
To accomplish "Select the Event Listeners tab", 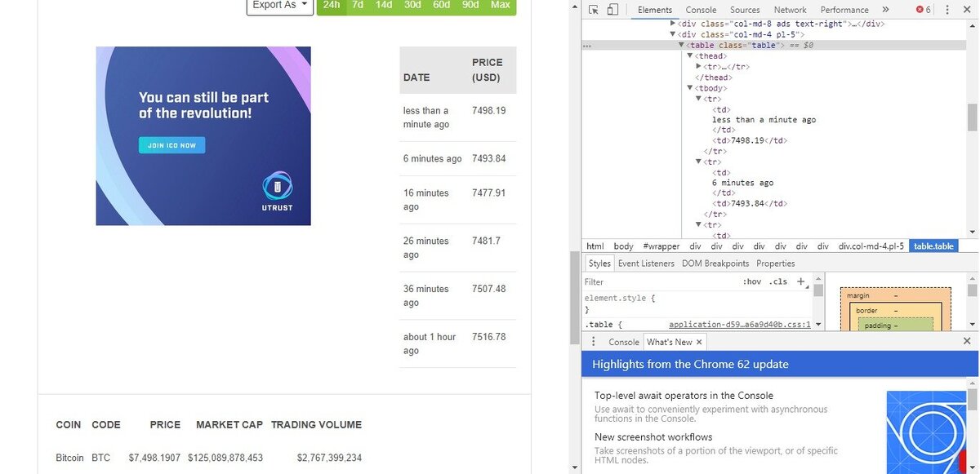I will 646,264.
